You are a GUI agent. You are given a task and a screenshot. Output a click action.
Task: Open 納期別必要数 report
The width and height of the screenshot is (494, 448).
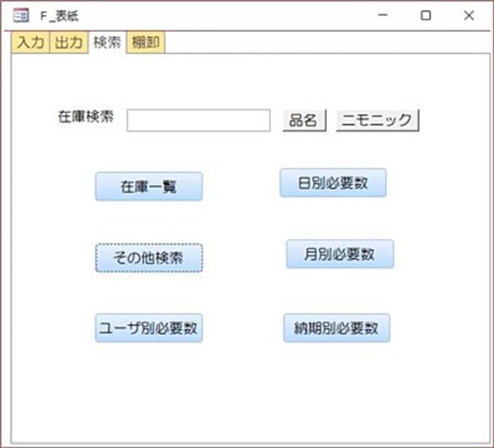337,328
